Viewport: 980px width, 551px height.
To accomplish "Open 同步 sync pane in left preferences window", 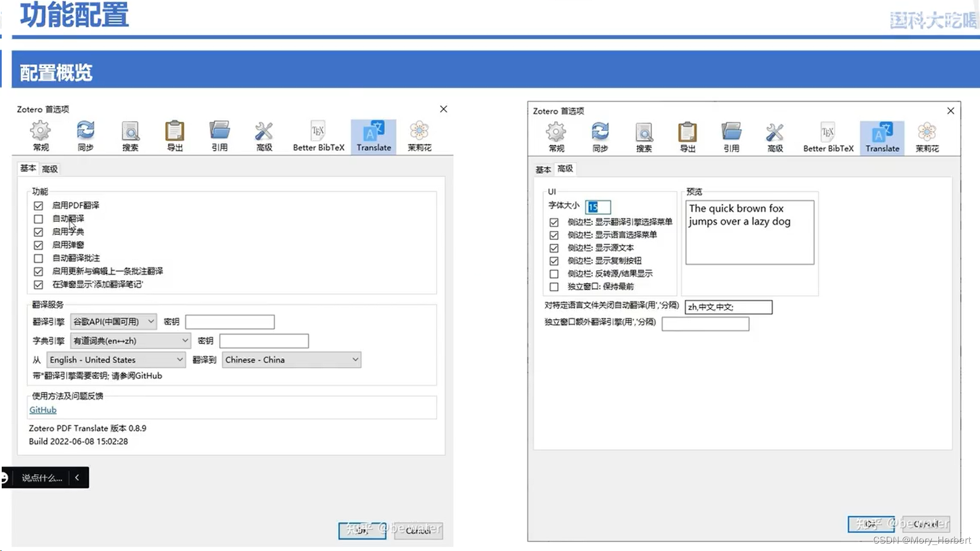I will 85,136.
